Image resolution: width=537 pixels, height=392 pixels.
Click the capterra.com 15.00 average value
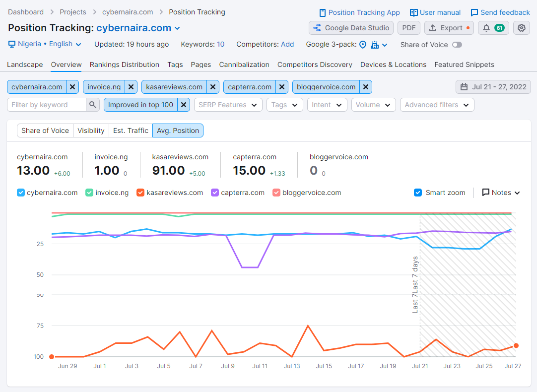[x=249, y=170]
